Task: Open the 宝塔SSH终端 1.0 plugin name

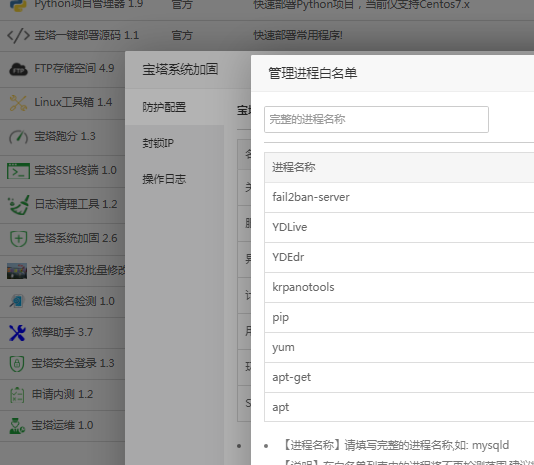Action: click(x=75, y=170)
